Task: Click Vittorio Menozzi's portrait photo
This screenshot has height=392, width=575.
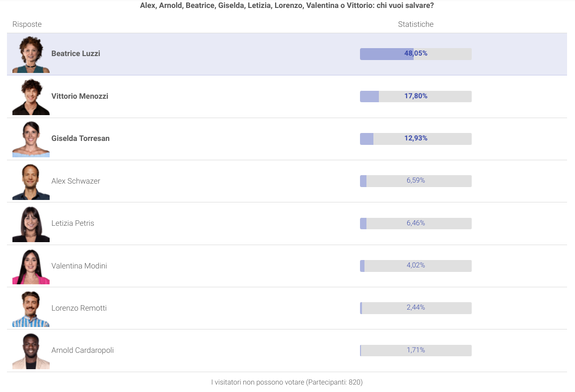Action: [31, 97]
